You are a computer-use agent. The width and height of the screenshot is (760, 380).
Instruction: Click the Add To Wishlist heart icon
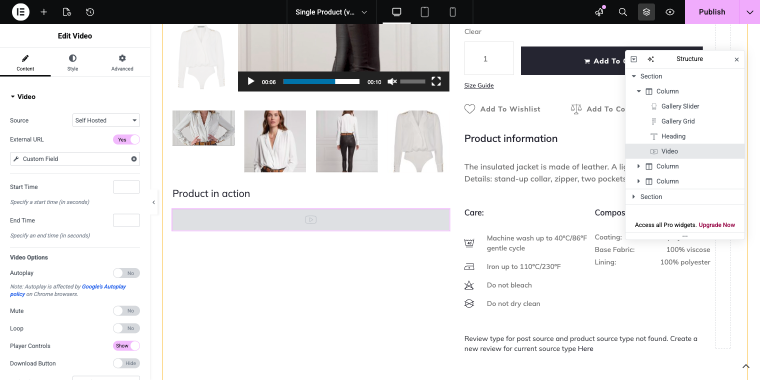[470, 109]
